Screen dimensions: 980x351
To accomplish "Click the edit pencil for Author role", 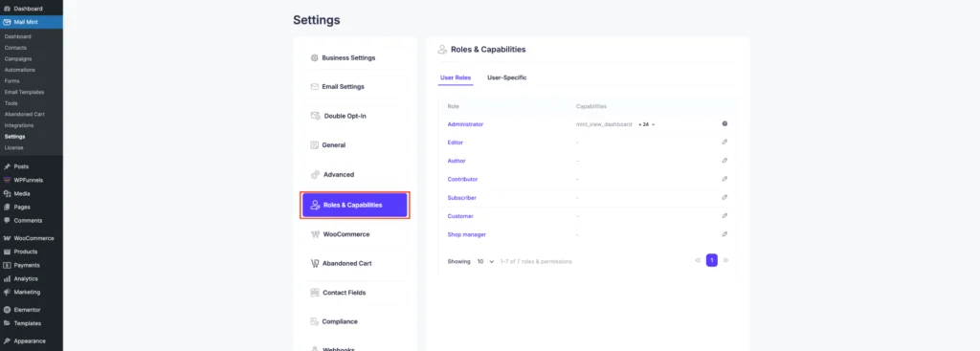I will (724, 161).
